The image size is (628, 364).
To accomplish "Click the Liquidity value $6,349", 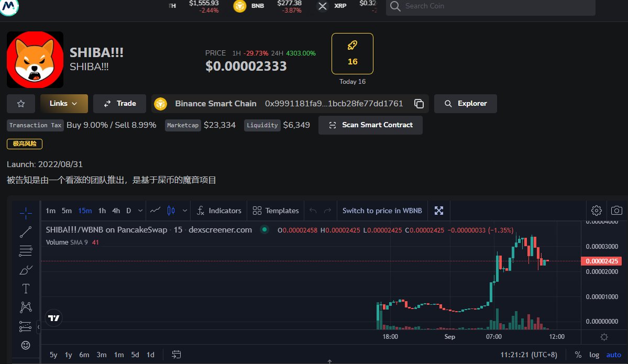I will [296, 125].
